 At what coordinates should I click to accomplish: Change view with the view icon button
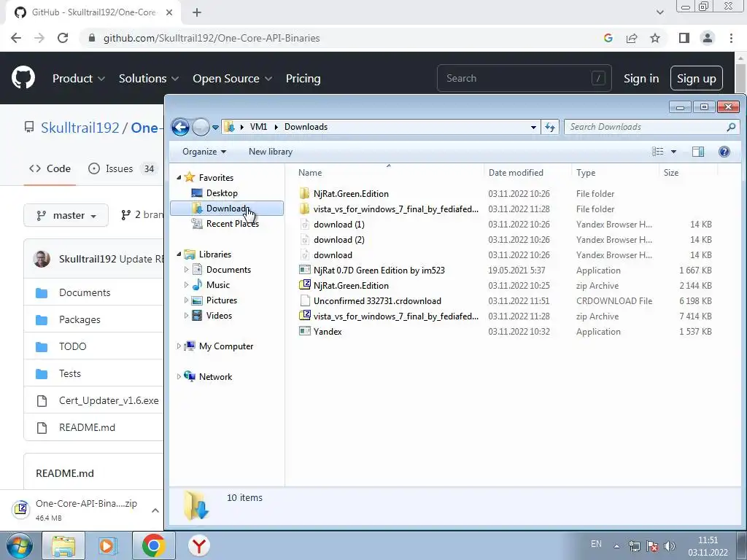tap(657, 152)
